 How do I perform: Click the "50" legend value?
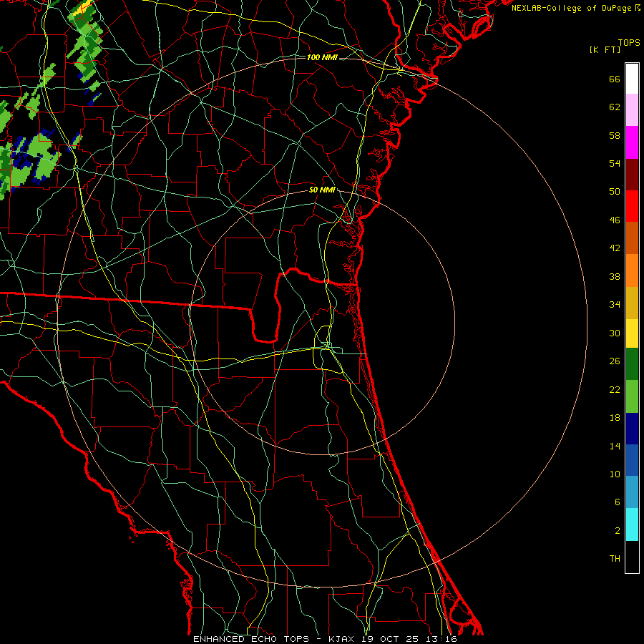click(615, 192)
